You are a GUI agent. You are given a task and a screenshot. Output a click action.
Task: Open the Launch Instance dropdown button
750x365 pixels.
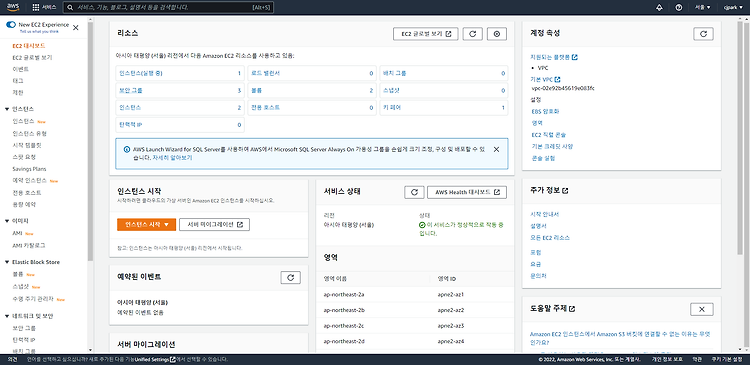(x=146, y=224)
